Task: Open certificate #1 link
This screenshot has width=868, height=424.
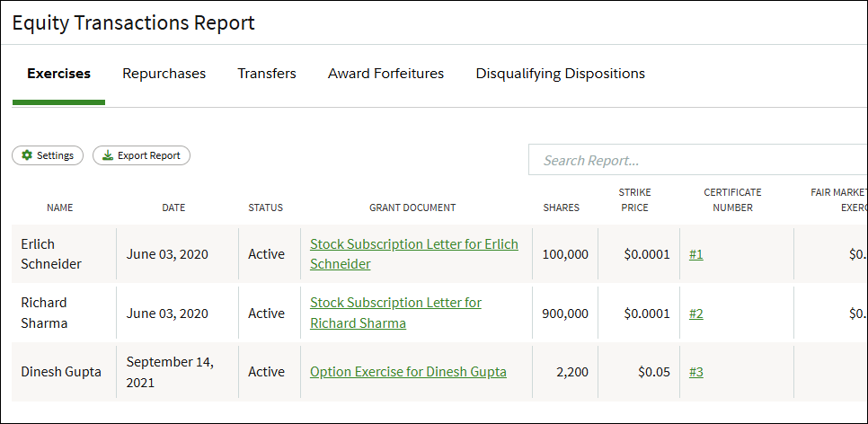Action: click(x=695, y=254)
